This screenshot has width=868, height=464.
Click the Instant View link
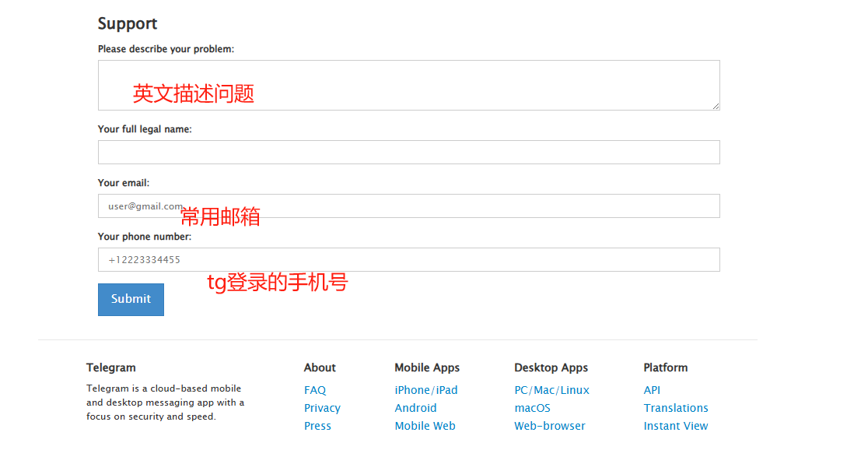coord(676,426)
